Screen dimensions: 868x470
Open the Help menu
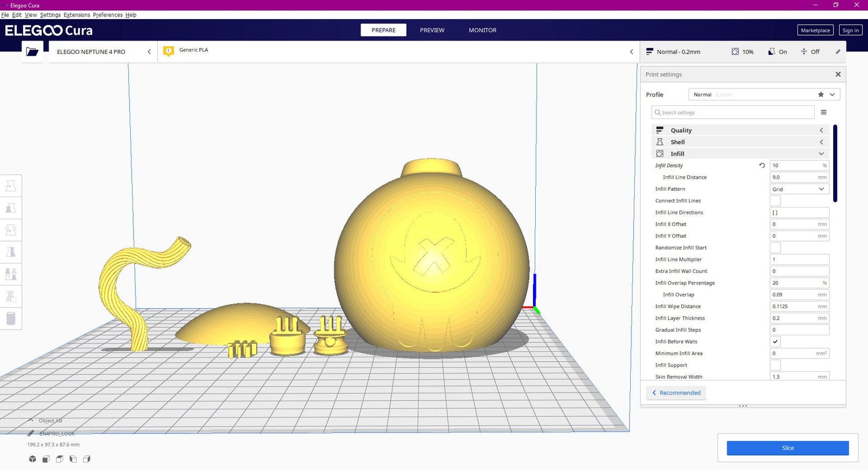[x=131, y=15]
